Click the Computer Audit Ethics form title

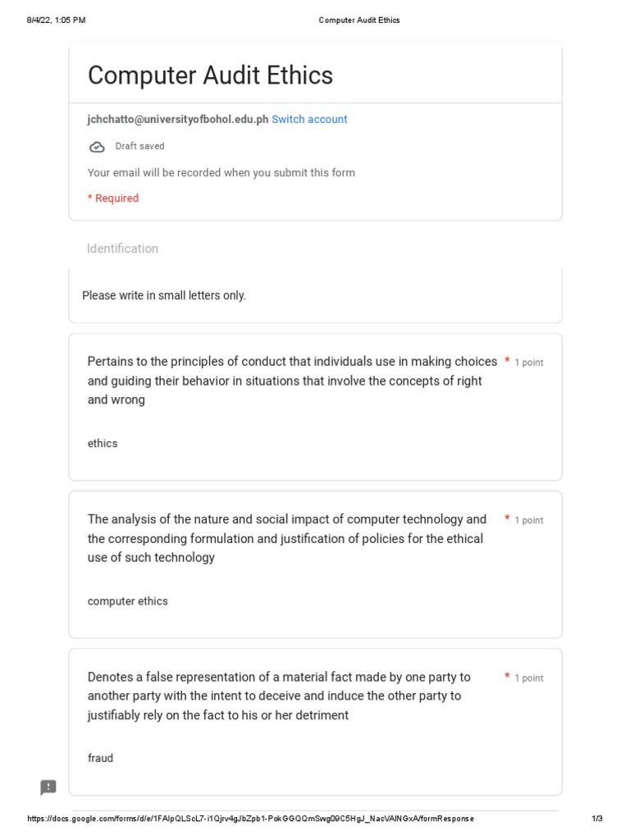pyautogui.click(x=210, y=75)
